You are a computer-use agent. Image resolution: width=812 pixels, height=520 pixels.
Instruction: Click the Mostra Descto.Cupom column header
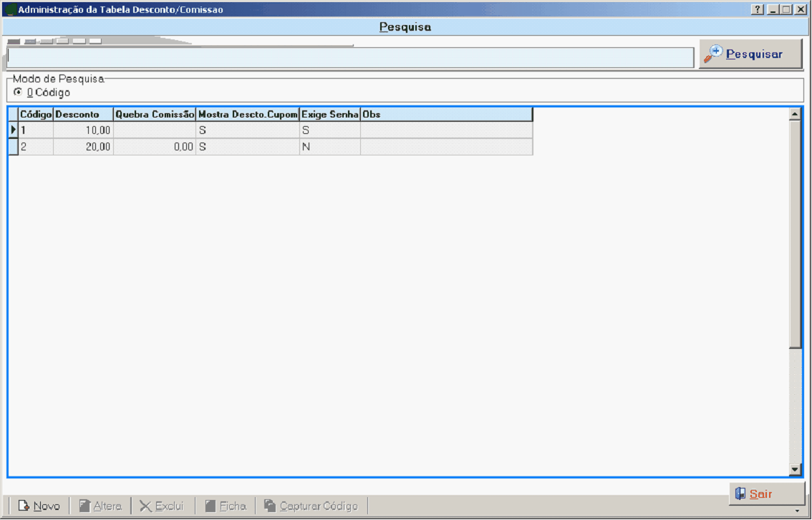coord(247,115)
